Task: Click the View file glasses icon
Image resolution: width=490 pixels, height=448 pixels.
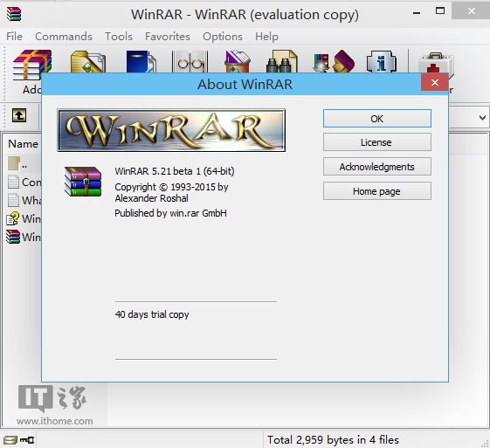Action: 190,61
